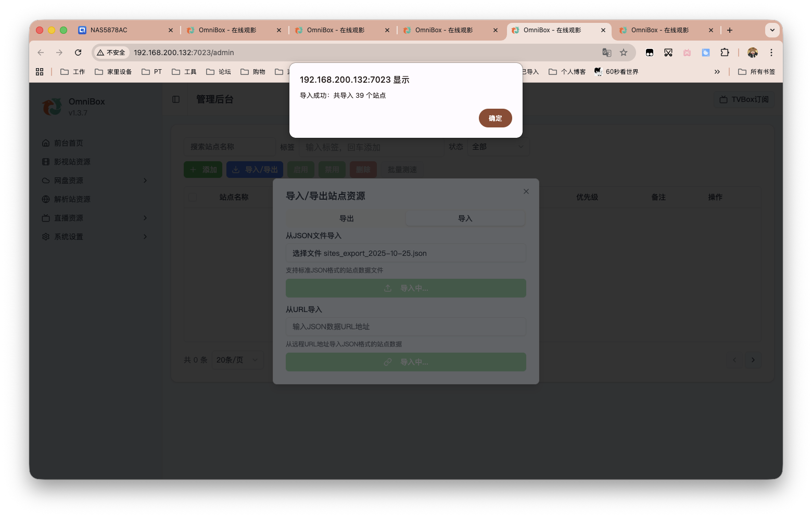Screen dimensions: 812x518
Task: Open the browser translate icon
Action: 606,52
